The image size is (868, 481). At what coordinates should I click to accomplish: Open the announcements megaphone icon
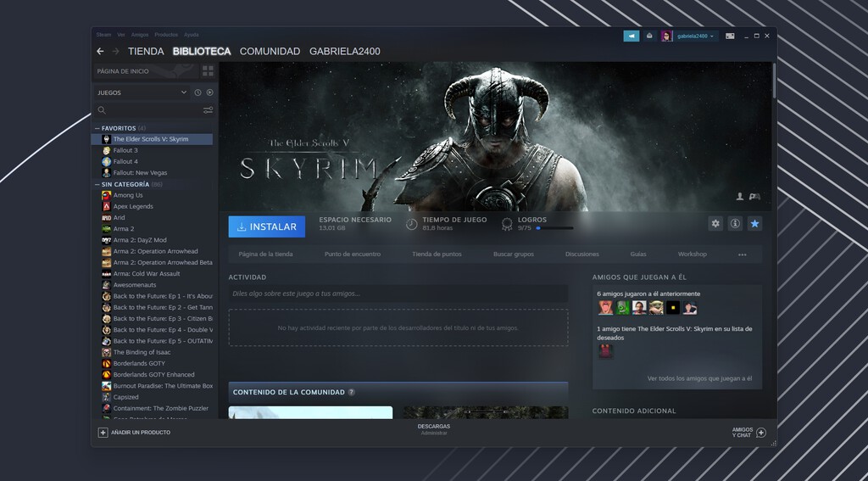tap(631, 36)
